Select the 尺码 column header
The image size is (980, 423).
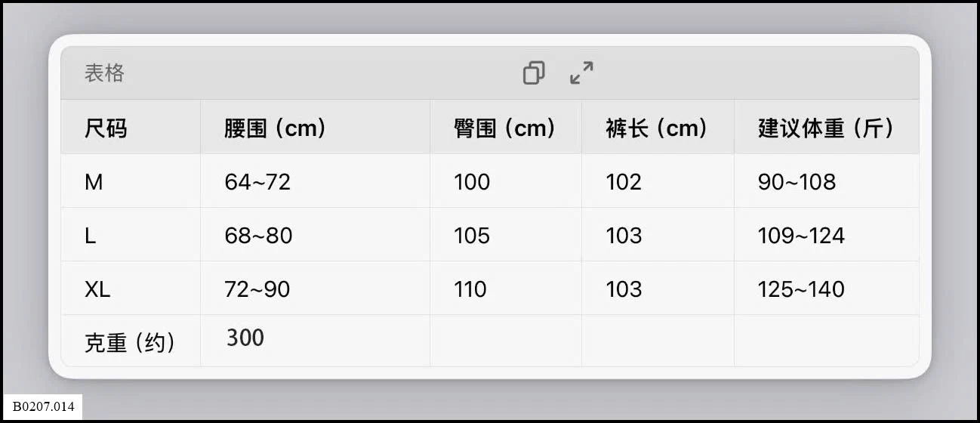pos(106,128)
